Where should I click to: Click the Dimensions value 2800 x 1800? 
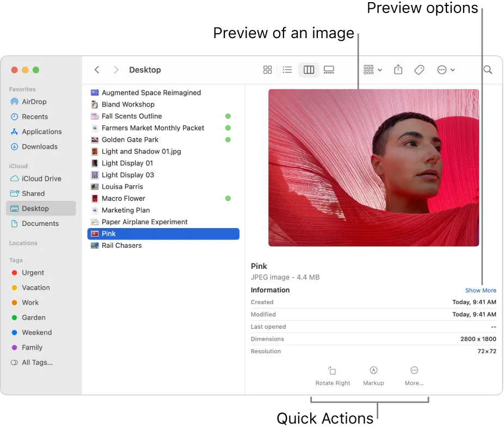478,339
